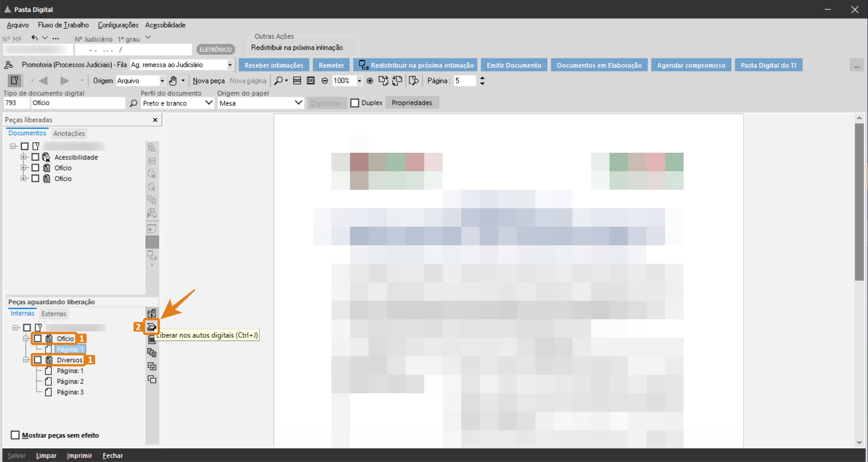
Task: Click the fit-page icon in the viewer toolbar
Action: coord(311,81)
